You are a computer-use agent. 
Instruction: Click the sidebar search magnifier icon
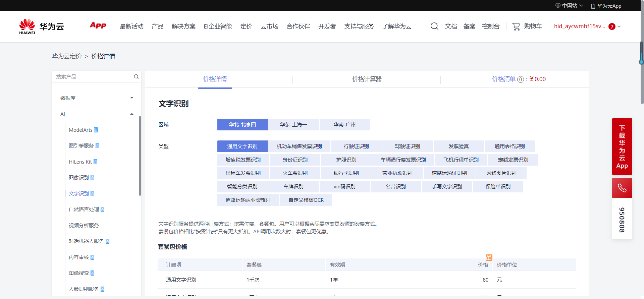click(136, 76)
